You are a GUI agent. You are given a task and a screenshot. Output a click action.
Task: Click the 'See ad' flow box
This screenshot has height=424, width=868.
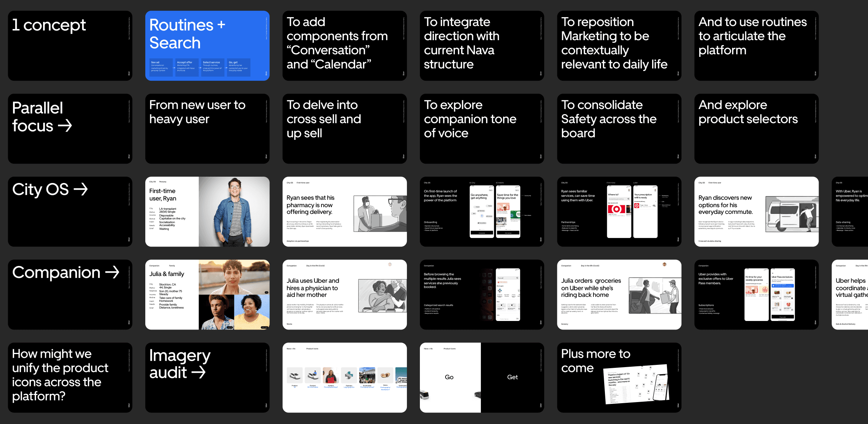(x=161, y=67)
